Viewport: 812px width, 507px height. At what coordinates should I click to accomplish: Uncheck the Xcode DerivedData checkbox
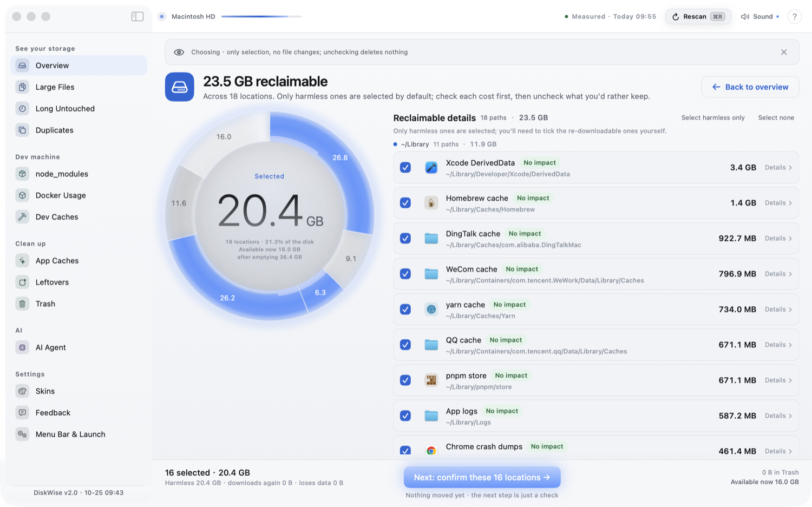click(405, 168)
